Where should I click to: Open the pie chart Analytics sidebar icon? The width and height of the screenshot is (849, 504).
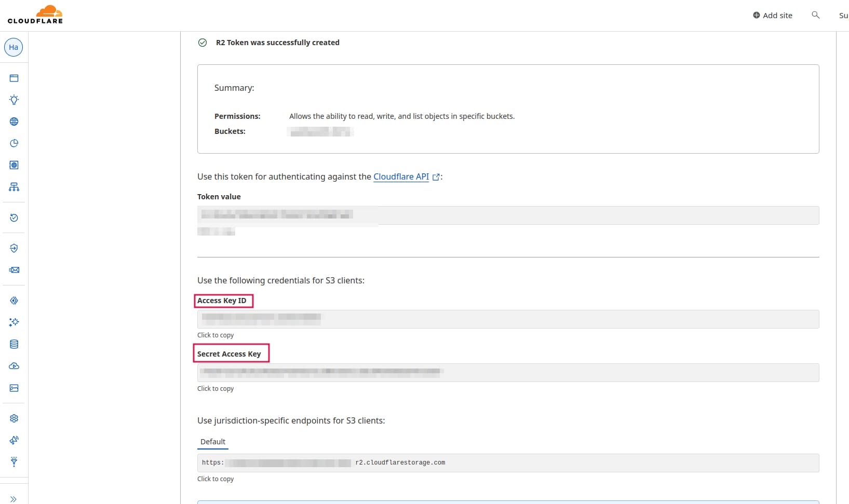14,143
